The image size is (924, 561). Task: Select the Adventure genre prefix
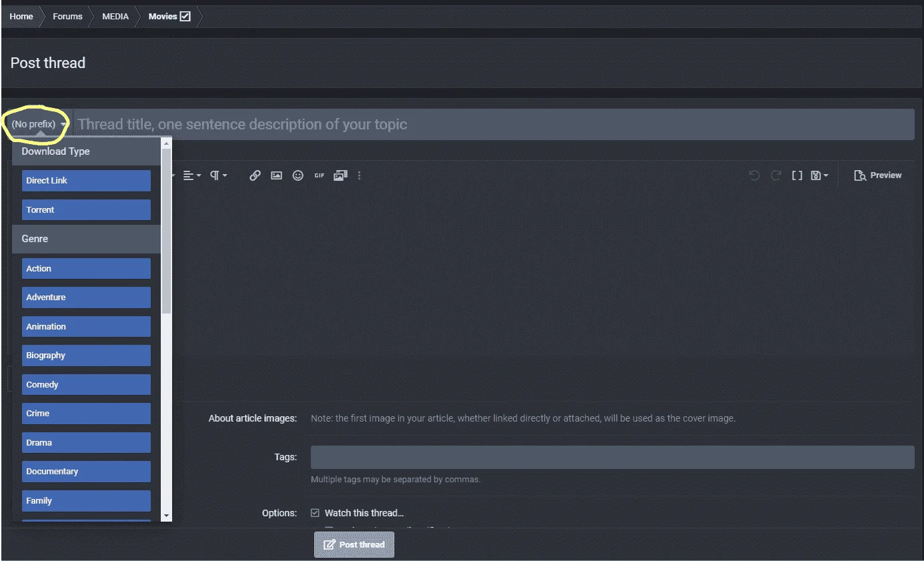coord(86,298)
